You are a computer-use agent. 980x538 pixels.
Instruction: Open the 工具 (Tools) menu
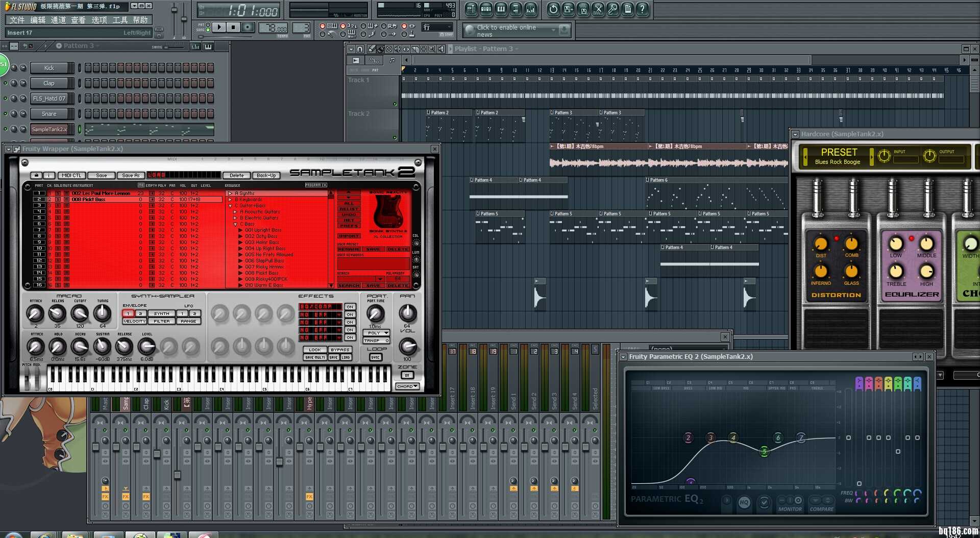[120, 20]
